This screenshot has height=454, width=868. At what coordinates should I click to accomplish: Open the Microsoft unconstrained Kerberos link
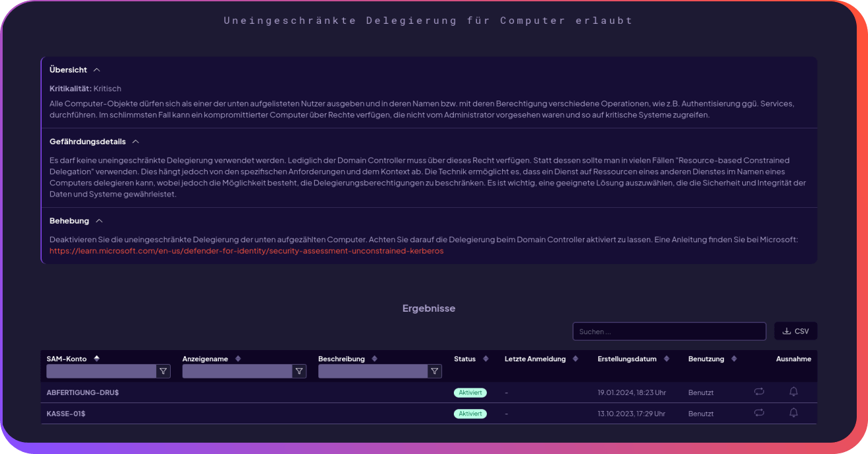[247, 251]
